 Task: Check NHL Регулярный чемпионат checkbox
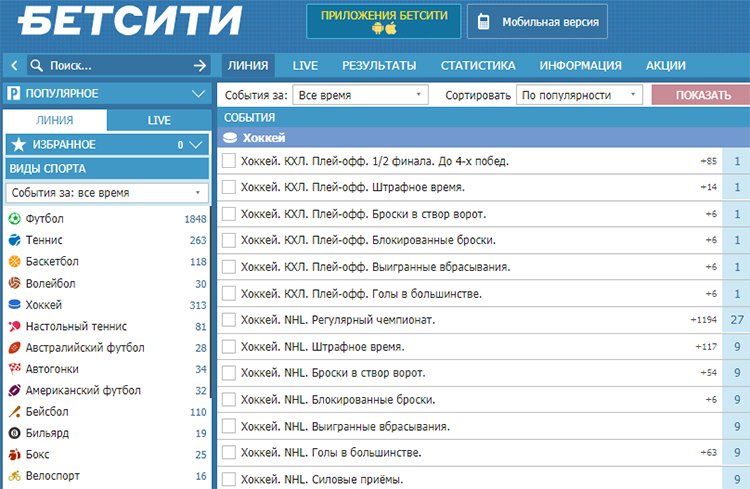(x=229, y=320)
